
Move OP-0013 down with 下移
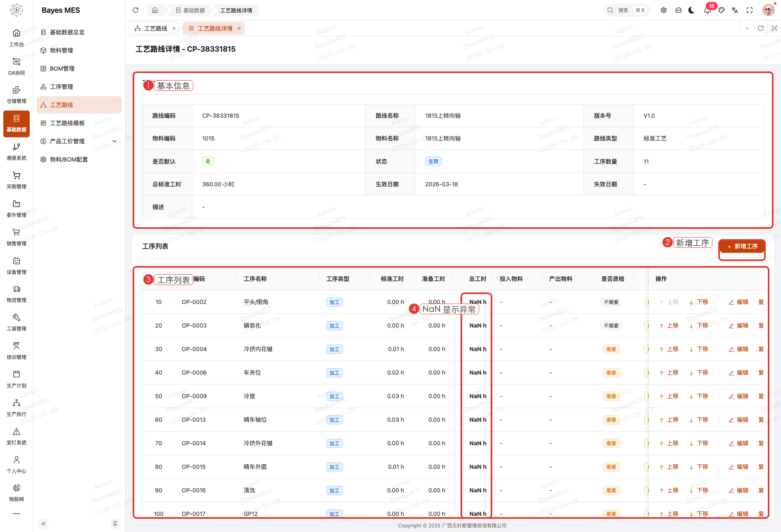tap(698, 420)
